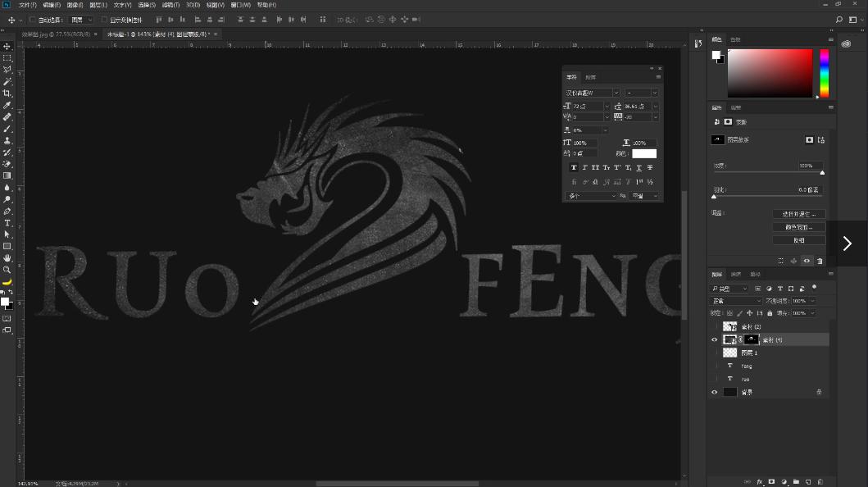Create new adjustment layer icon
The width and height of the screenshot is (868, 487).
pyautogui.click(x=784, y=481)
